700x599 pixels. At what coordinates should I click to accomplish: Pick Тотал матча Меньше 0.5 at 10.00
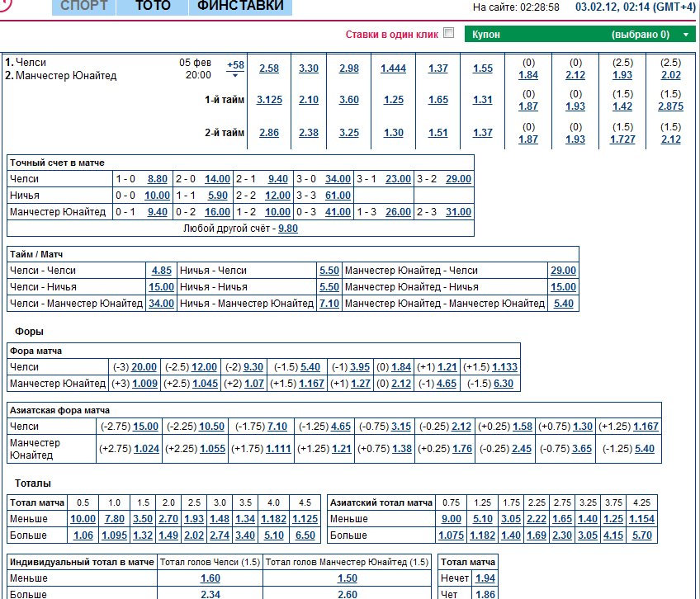click(83, 519)
